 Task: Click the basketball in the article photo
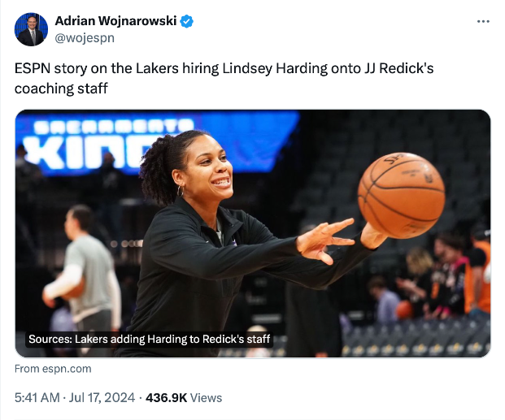coord(401,195)
